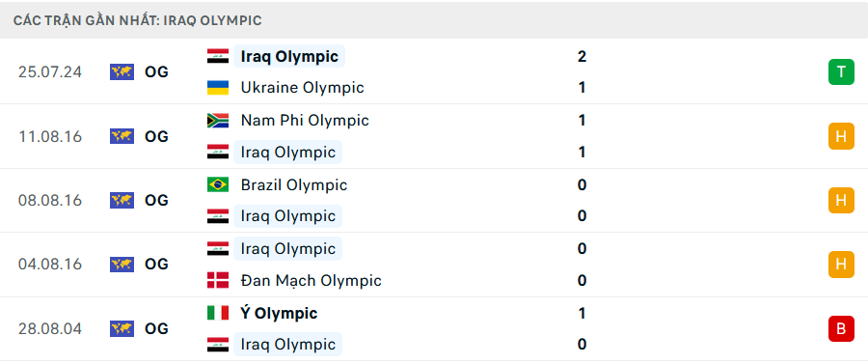Open the Đan Mạch Olympic team link
This screenshot has height=364, width=868.
click(312, 280)
